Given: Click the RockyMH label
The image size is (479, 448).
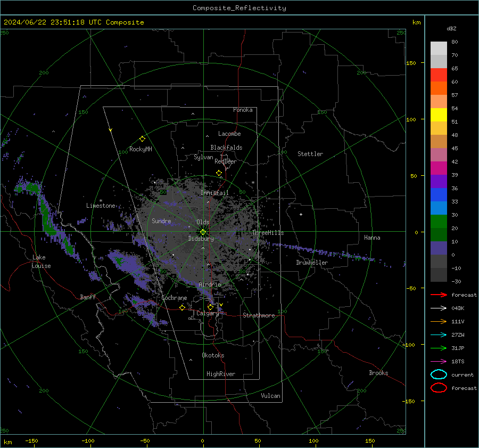Looking at the screenshot, I should click(x=141, y=149).
